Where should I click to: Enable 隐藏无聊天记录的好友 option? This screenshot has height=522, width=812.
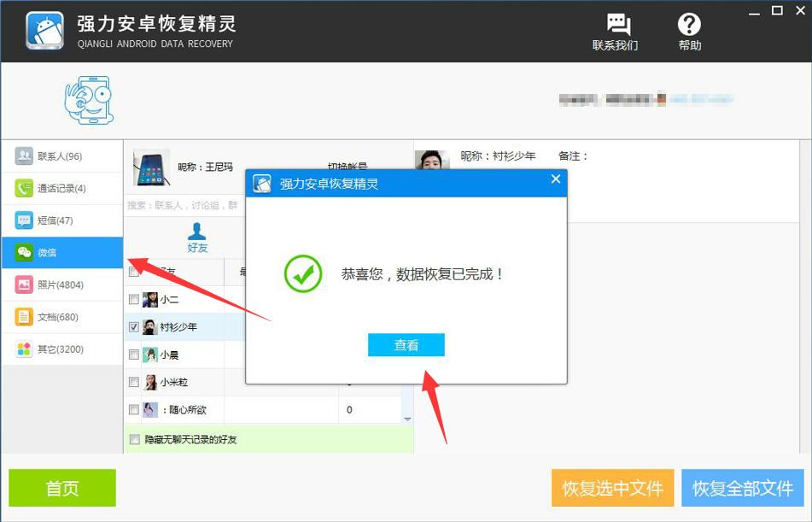(133, 439)
